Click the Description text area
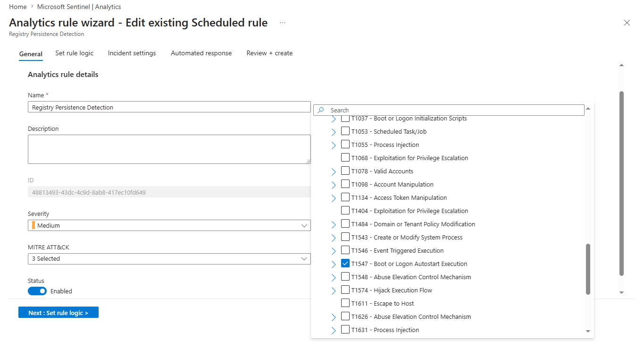This screenshot has height=342, width=644. click(x=169, y=149)
